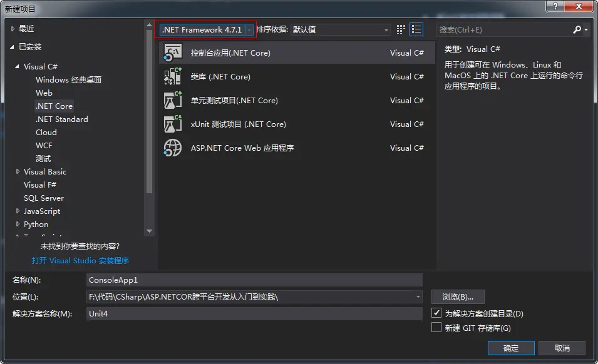Click the 确定 button
598x364 pixels.
pyautogui.click(x=511, y=348)
